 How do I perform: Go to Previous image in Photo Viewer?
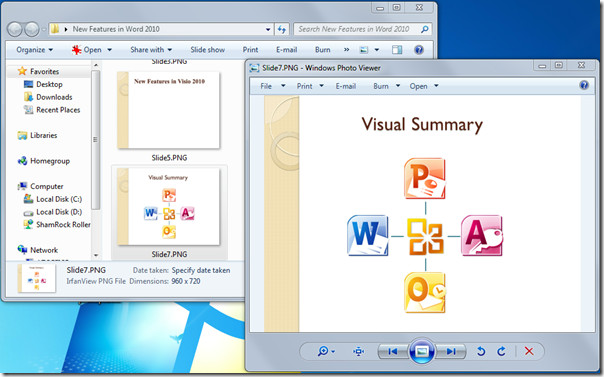click(393, 351)
